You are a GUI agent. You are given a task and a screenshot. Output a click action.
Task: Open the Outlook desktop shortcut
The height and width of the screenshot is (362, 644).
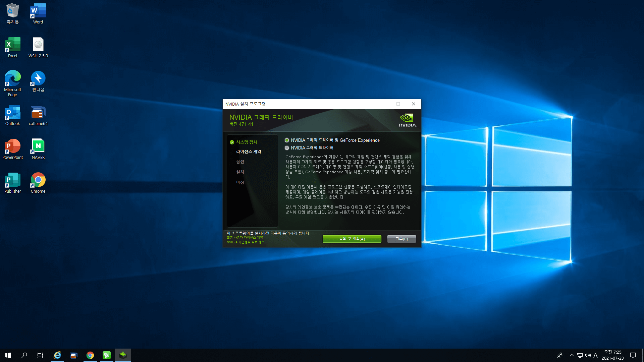pyautogui.click(x=12, y=115)
